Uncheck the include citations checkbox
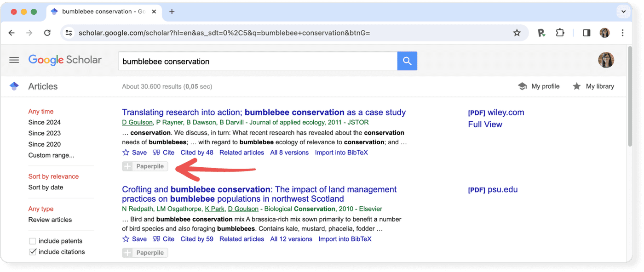The width and height of the screenshot is (644, 272). pos(33,252)
